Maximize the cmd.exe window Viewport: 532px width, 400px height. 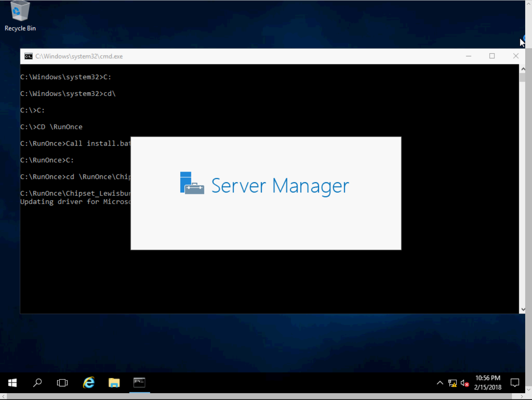pyautogui.click(x=492, y=56)
